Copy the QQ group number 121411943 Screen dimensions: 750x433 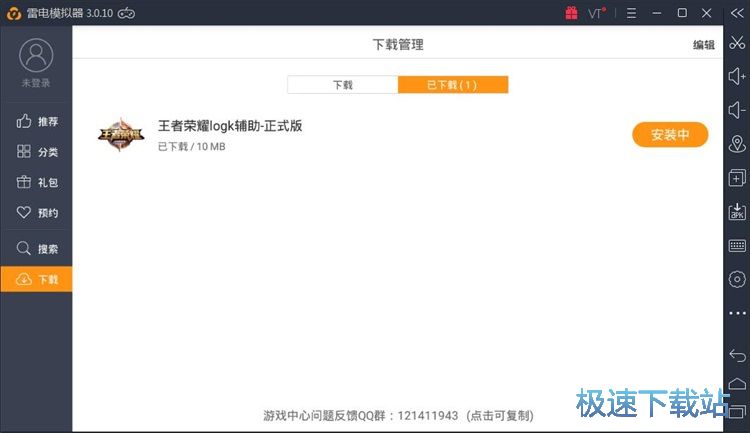[428, 415]
